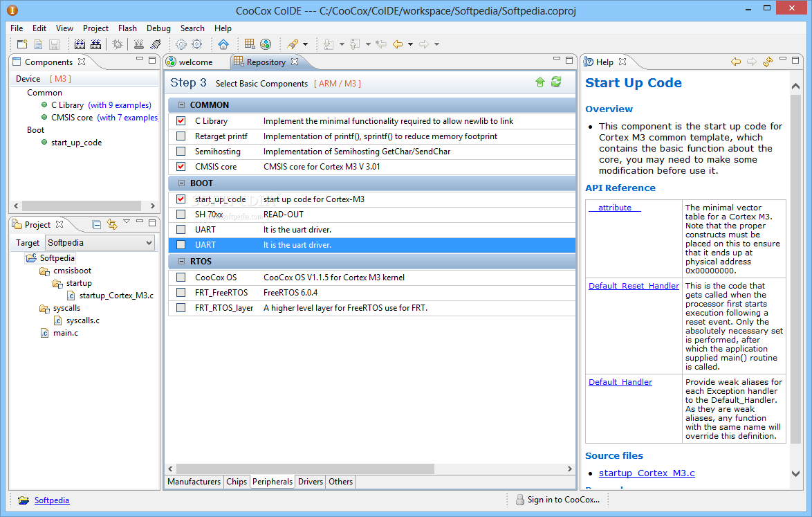Screen dimensions: 812x517
Task: Open the Default_Reset_Handler link
Action: coord(634,285)
